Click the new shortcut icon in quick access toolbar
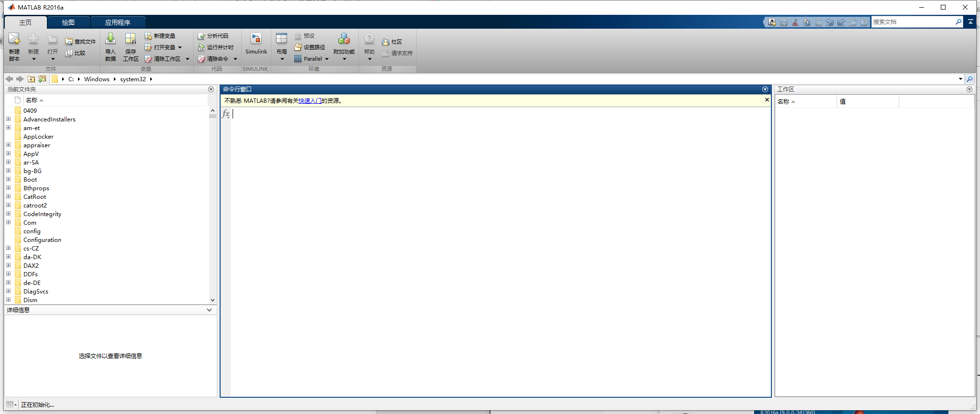 [x=772, y=22]
